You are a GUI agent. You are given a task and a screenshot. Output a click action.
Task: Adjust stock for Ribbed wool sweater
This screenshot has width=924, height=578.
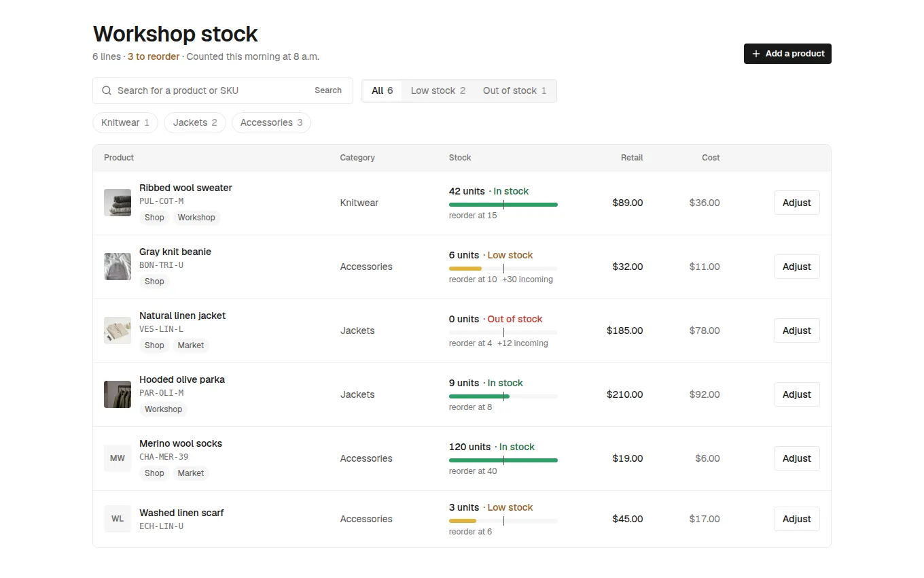(x=797, y=203)
